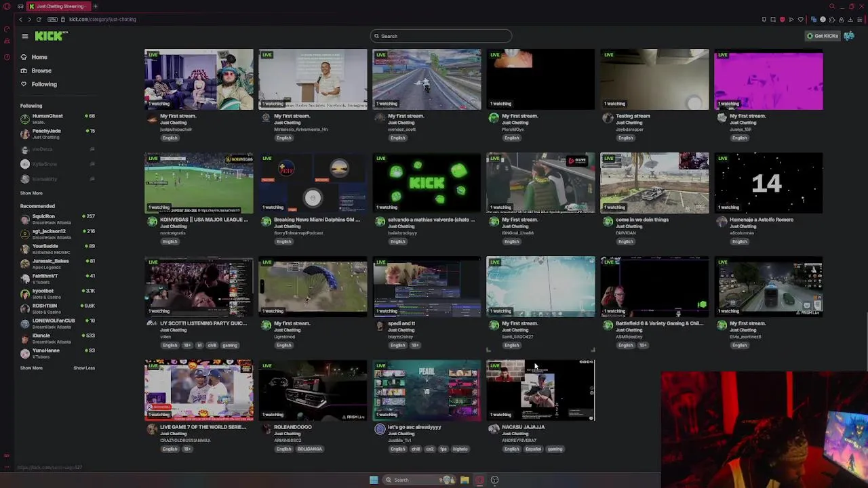Open the red Opera GX icon in the taskbar

click(x=479, y=480)
